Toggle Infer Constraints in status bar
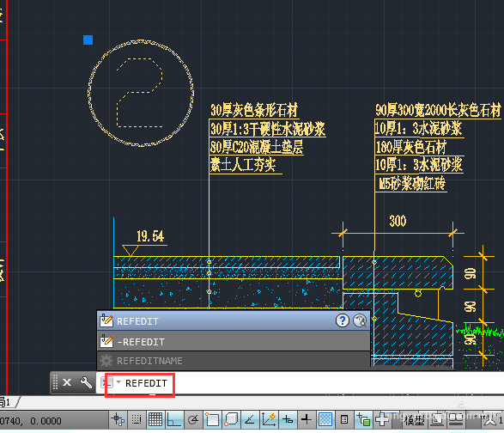Screen dimensions: 504x433 pyautogui.click(x=118, y=419)
